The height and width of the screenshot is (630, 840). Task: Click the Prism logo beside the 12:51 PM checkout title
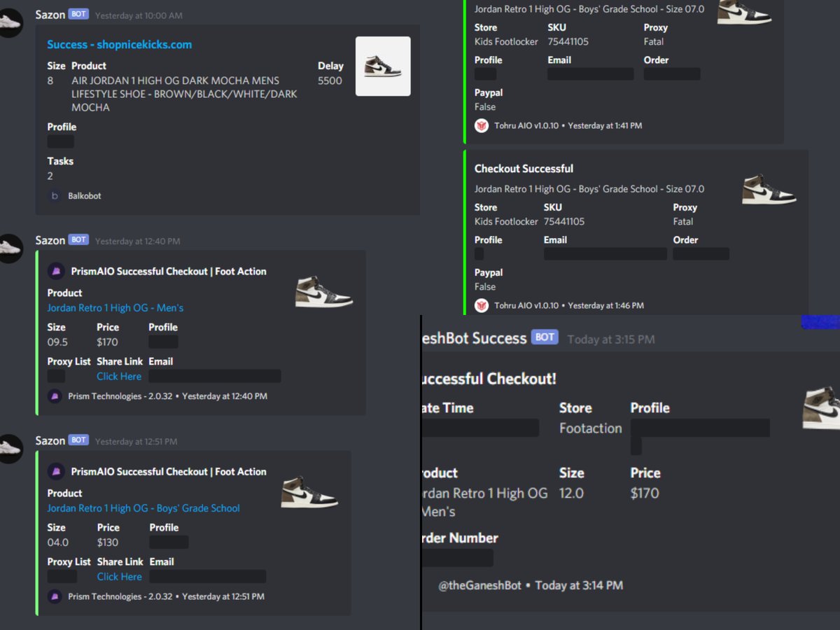[55, 472]
